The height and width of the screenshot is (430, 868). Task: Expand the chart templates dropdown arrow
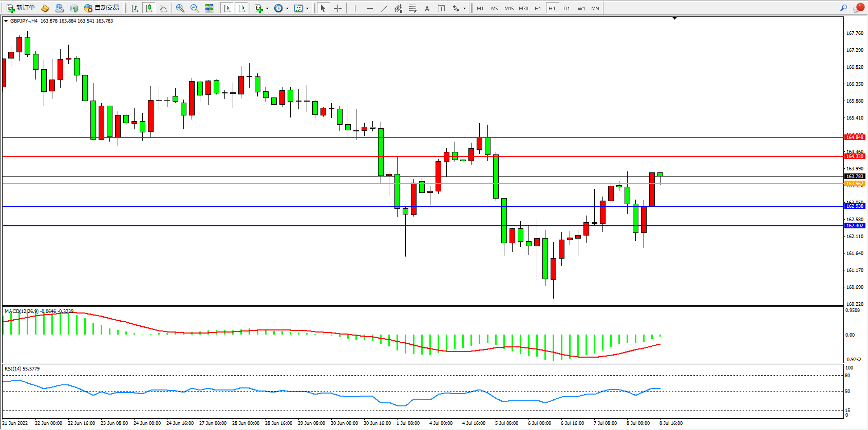tap(307, 8)
